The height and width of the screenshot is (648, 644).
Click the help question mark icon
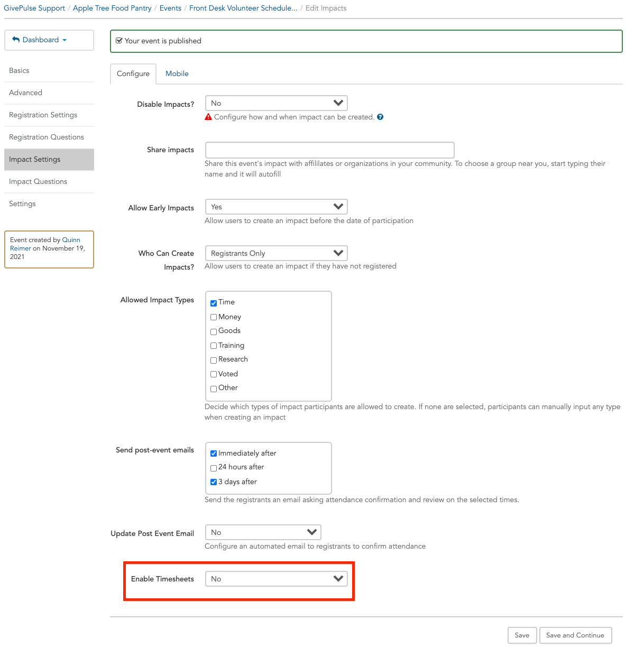380,117
